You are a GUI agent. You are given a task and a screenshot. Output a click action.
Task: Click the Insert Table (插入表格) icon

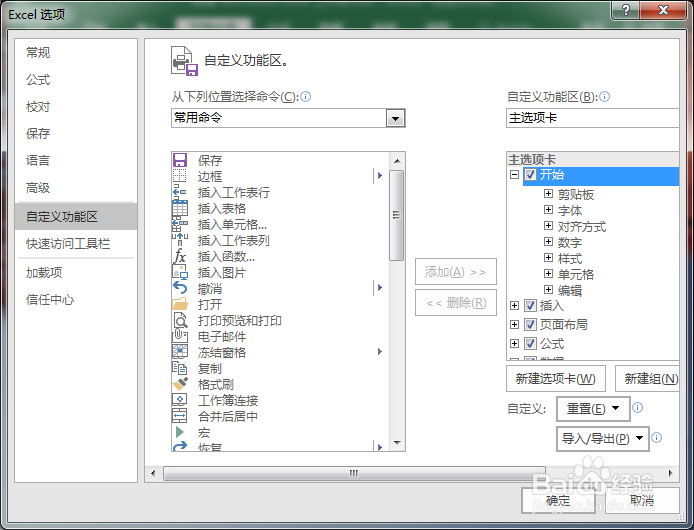pyautogui.click(x=180, y=208)
